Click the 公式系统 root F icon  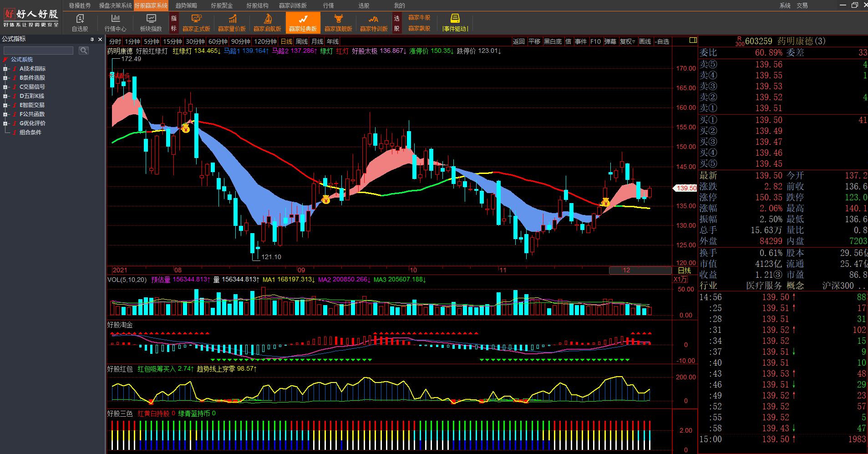pos(6,59)
